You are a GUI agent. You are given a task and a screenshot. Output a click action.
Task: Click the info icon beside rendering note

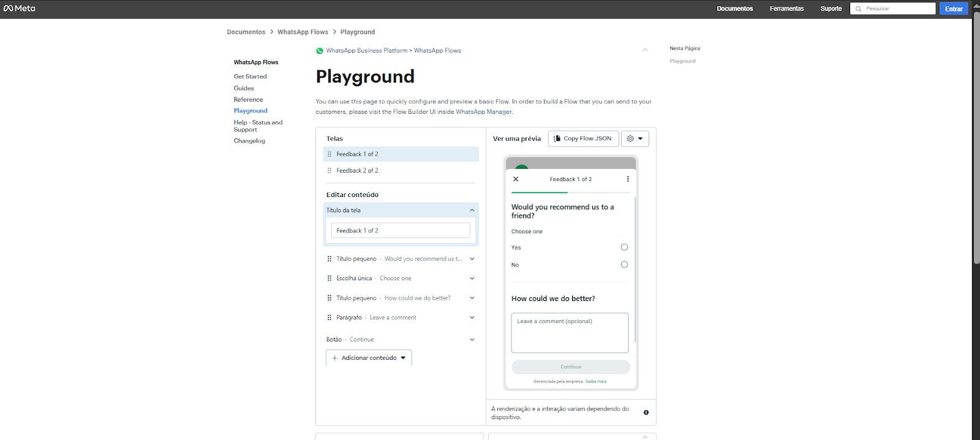click(646, 412)
